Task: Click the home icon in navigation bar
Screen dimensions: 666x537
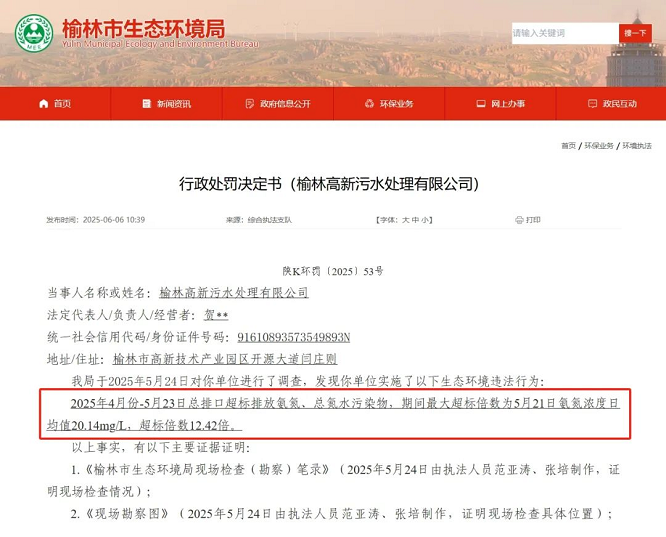Action: [43, 104]
